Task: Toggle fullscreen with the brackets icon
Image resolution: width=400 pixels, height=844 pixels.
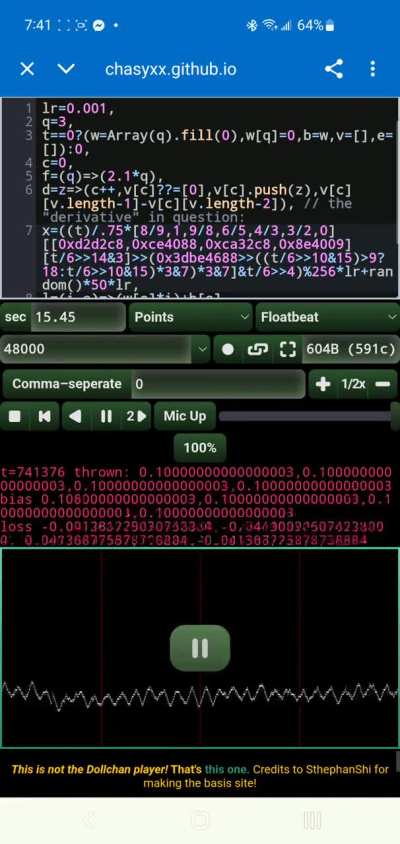Action: click(287, 349)
